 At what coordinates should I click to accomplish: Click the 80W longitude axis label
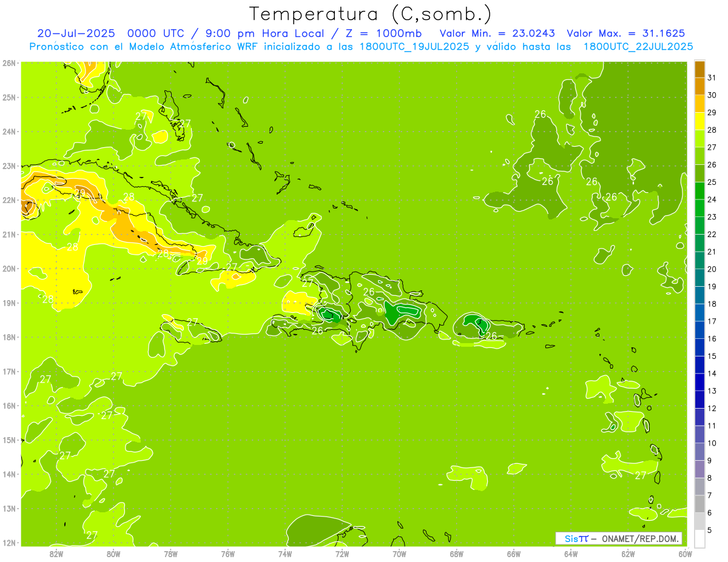point(113,554)
